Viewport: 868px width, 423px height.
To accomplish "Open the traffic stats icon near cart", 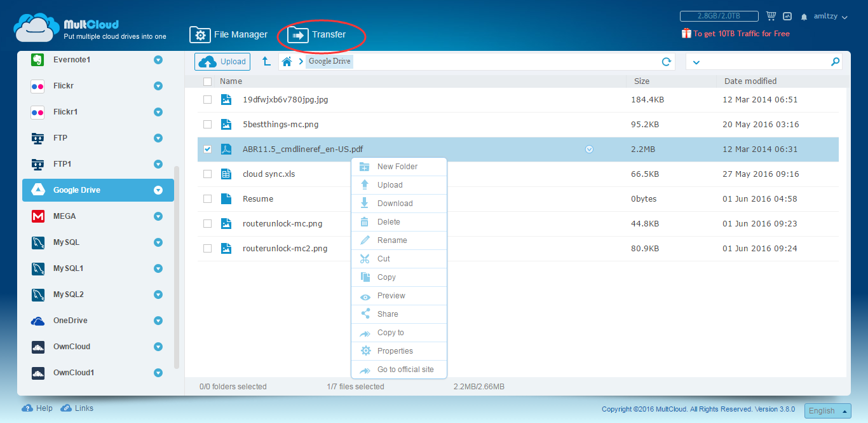I will click(787, 17).
